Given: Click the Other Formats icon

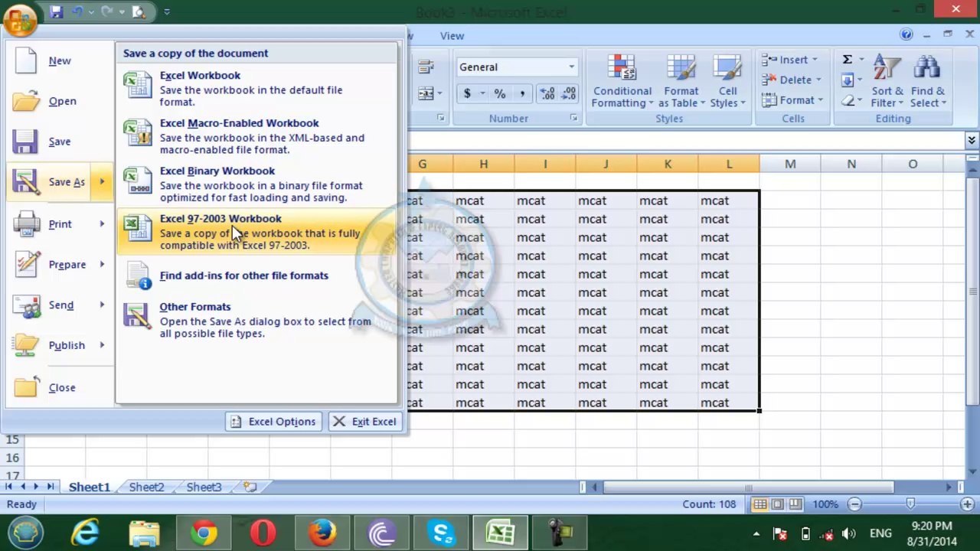Looking at the screenshot, I should click(x=138, y=316).
